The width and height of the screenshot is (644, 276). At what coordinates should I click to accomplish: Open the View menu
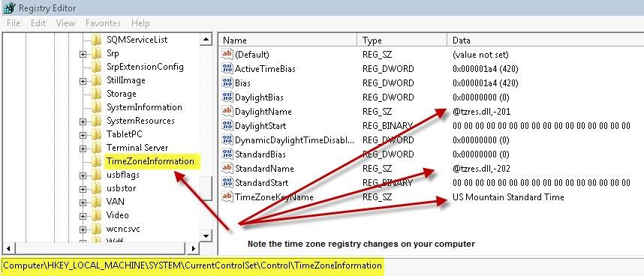(66, 23)
